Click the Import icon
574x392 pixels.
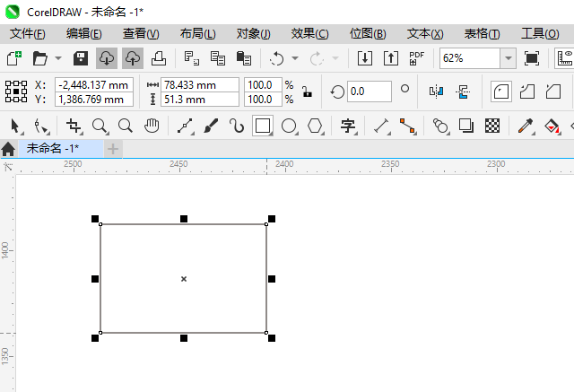[365, 58]
